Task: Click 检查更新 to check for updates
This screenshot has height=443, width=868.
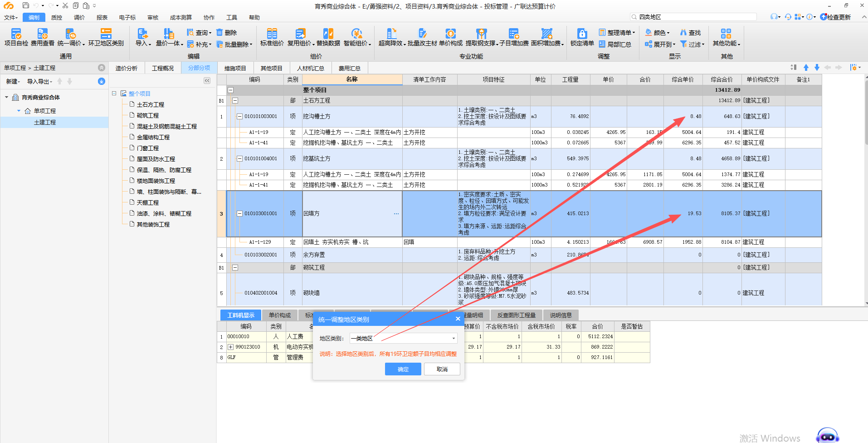Action: pyautogui.click(x=835, y=17)
